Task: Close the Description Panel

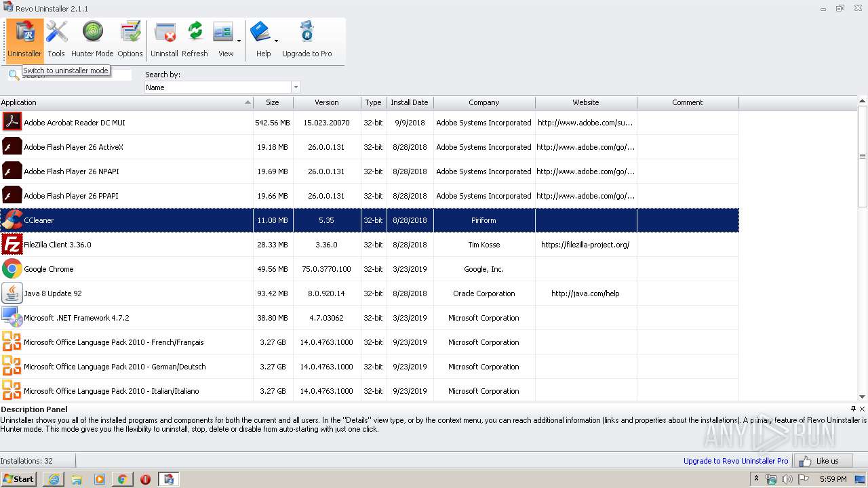Action: coord(863,409)
